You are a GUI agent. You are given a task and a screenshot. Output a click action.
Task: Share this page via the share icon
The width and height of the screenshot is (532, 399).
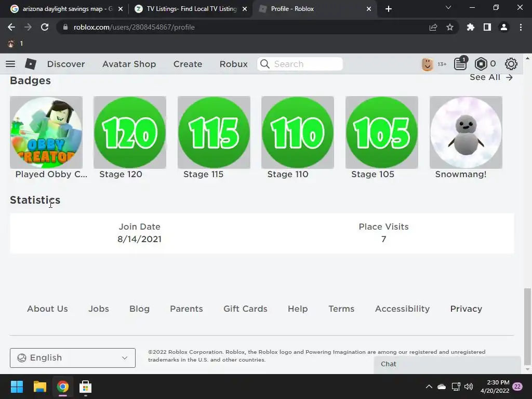coord(433,27)
